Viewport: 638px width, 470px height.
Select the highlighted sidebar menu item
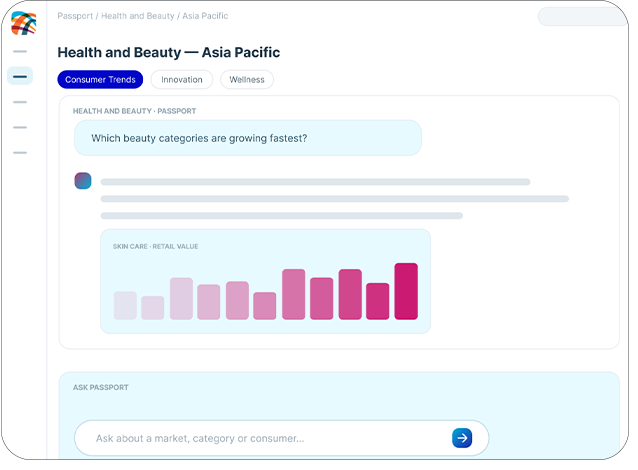[20, 76]
